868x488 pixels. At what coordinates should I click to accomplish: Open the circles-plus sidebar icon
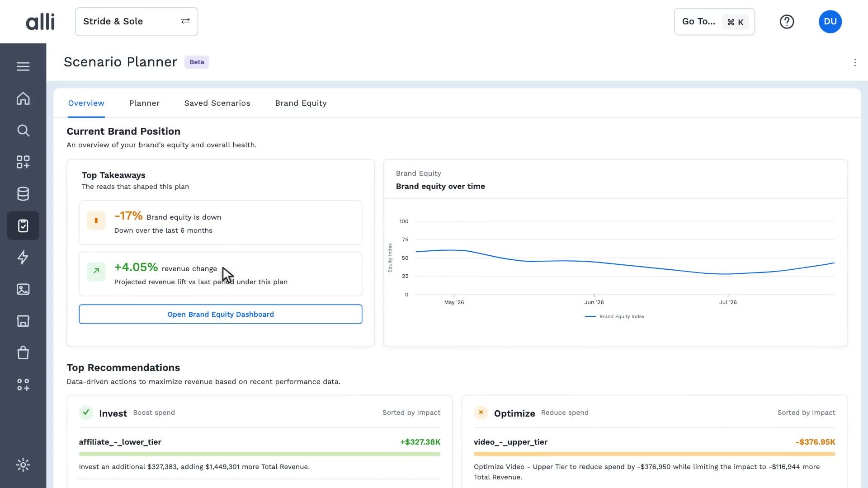(23, 385)
